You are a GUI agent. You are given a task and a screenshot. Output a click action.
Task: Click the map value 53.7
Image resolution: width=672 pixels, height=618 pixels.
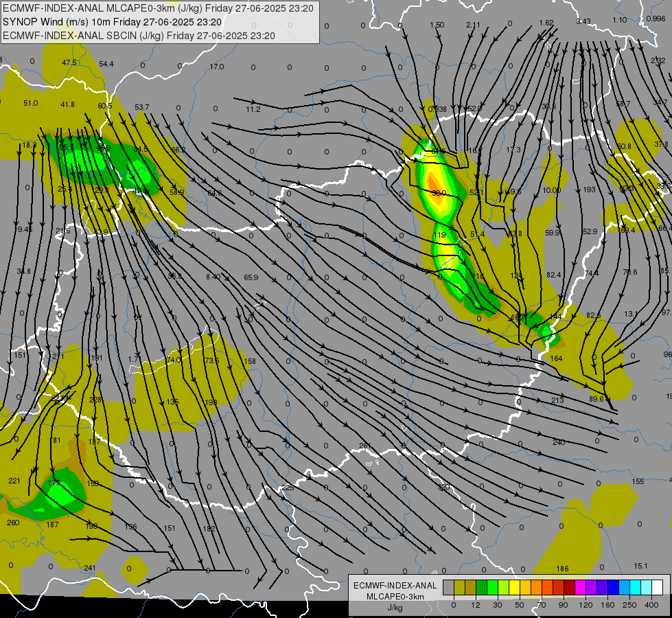[x=142, y=107]
